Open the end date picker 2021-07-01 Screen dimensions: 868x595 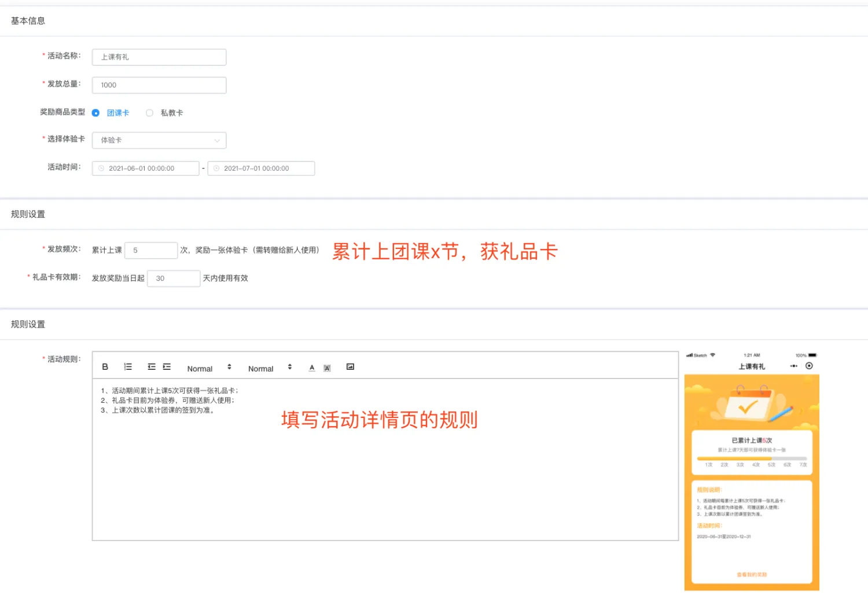click(261, 168)
